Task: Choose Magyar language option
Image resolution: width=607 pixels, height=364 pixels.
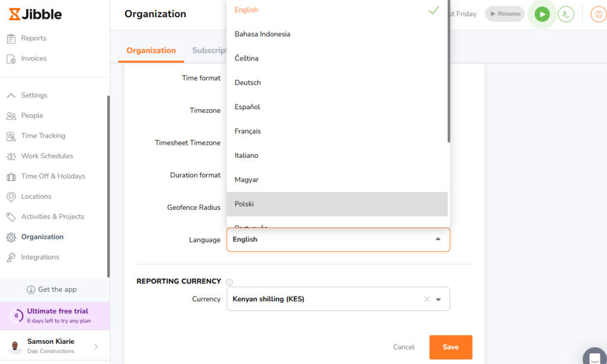Action: [x=337, y=180]
